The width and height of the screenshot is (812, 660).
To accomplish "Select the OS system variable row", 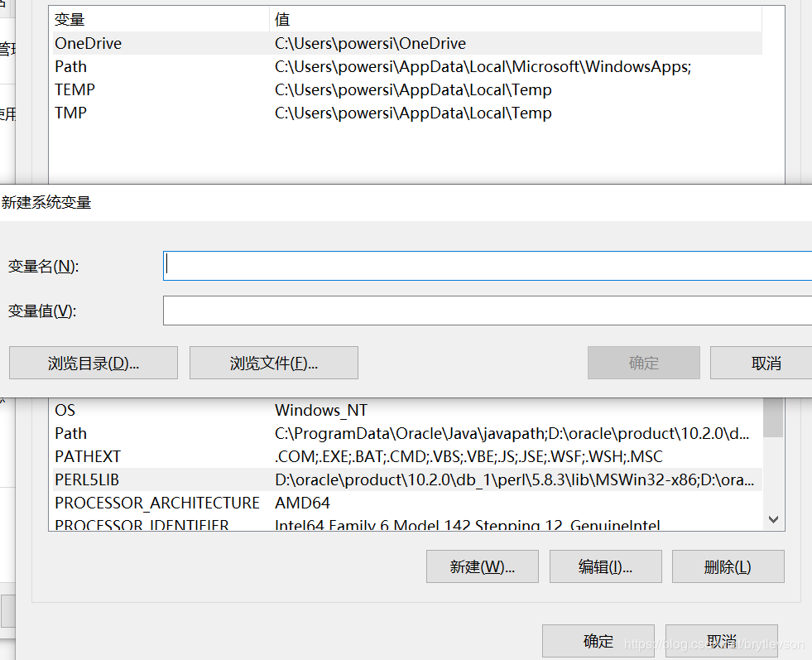I will pyautogui.click(x=65, y=410).
